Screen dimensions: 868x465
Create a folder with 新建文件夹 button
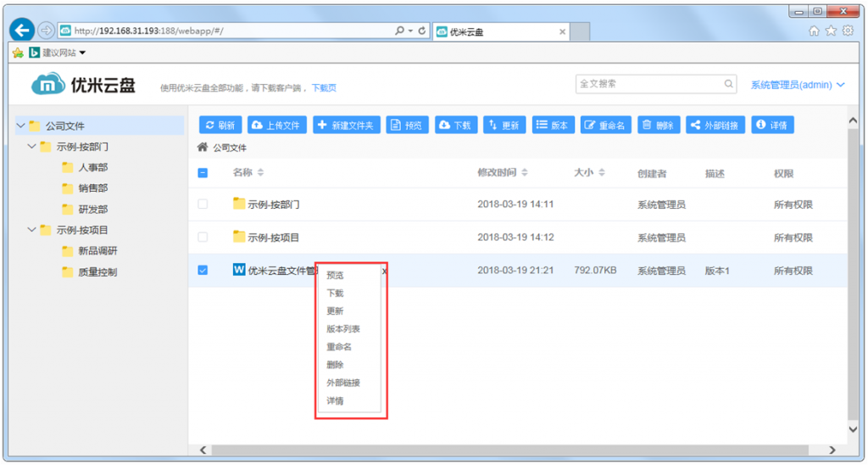(x=346, y=126)
